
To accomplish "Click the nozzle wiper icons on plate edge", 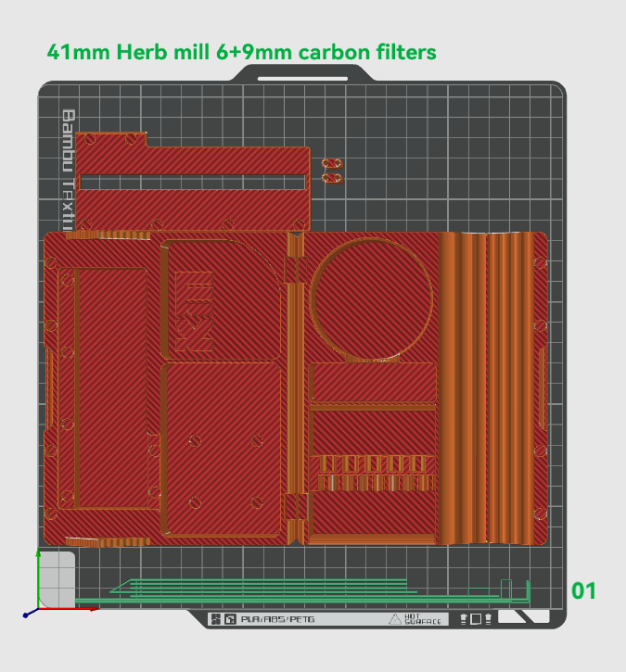I will (x=476, y=619).
